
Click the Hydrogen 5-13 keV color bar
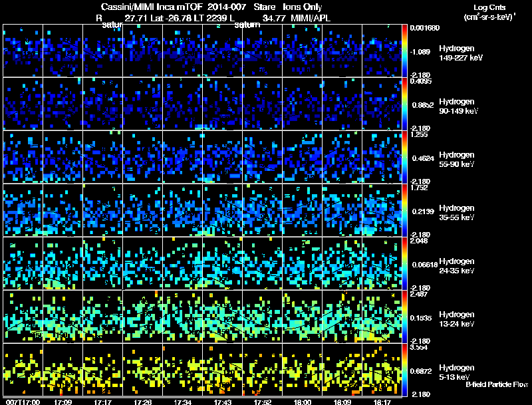click(404, 370)
